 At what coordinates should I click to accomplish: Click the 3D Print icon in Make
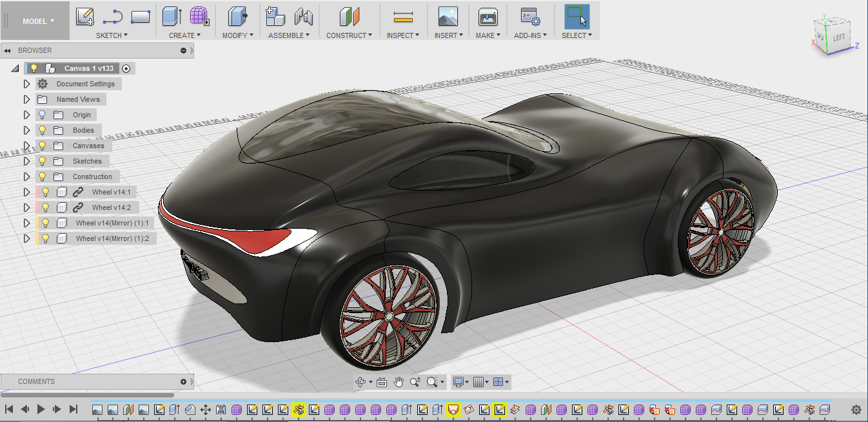(x=488, y=17)
